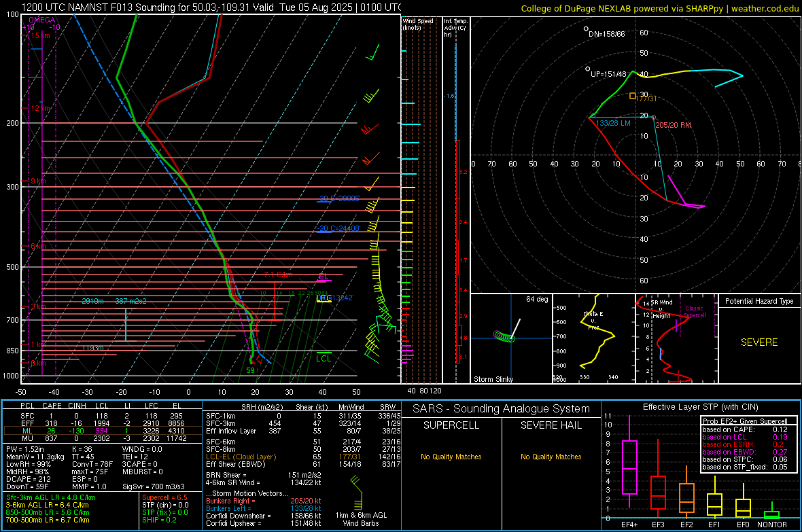Click the Wind Speed (knots) panel header

click(418, 24)
